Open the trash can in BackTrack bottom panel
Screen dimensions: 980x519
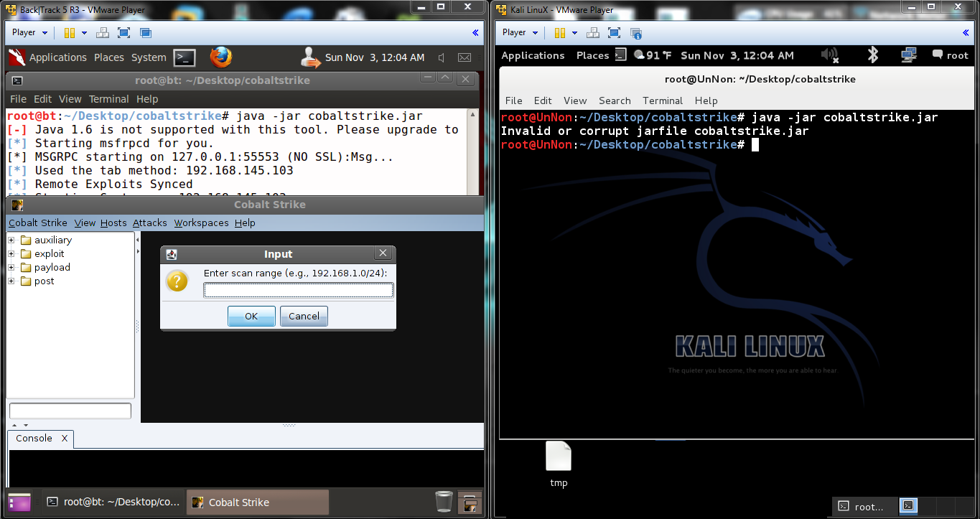pyautogui.click(x=444, y=502)
